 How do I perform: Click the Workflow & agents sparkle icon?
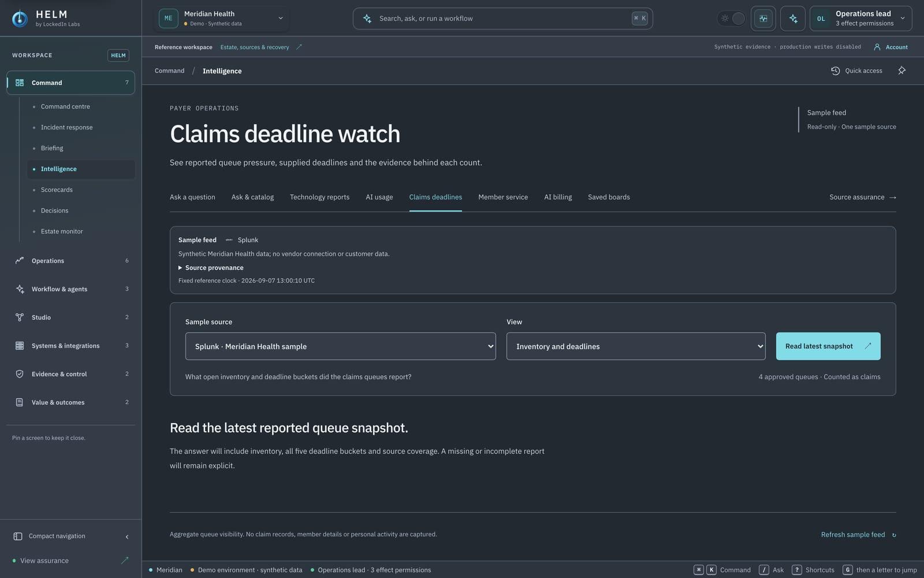20,289
